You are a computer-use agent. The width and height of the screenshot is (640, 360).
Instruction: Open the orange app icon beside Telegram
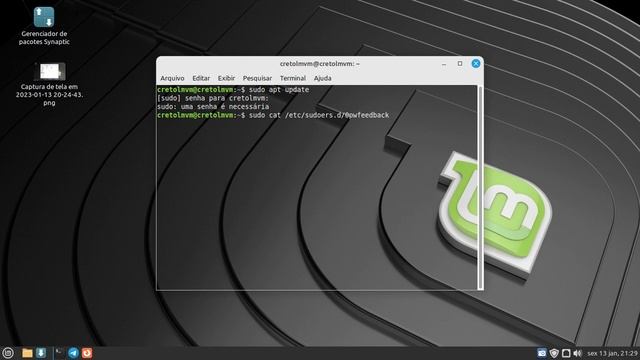click(x=87, y=353)
